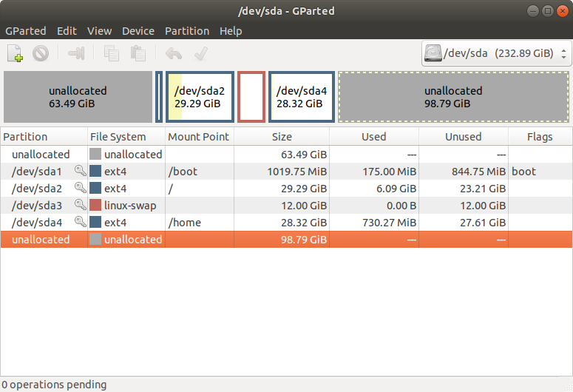The height and width of the screenshot is (392, 573).
Task: Click the red linux-swap color swatch
Action: click(x=95, y=205)
